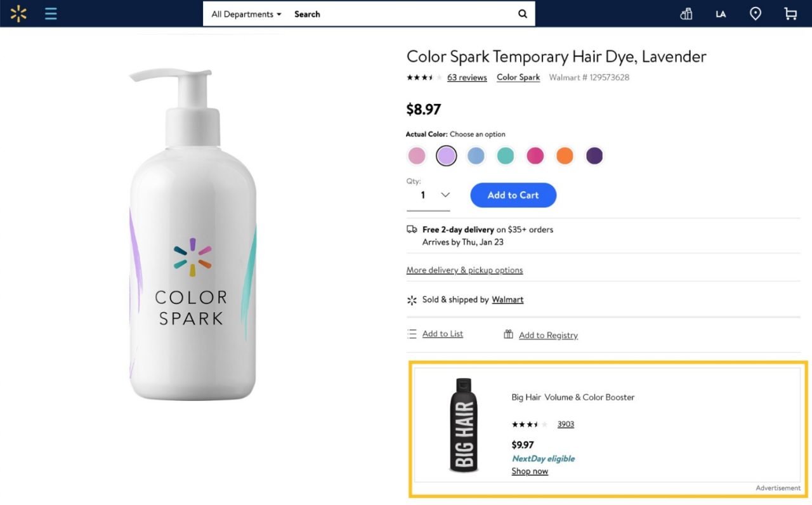Click the Walmart spark logo
The width and height of the screenshot is (812, 505).
tap(18, 13)
